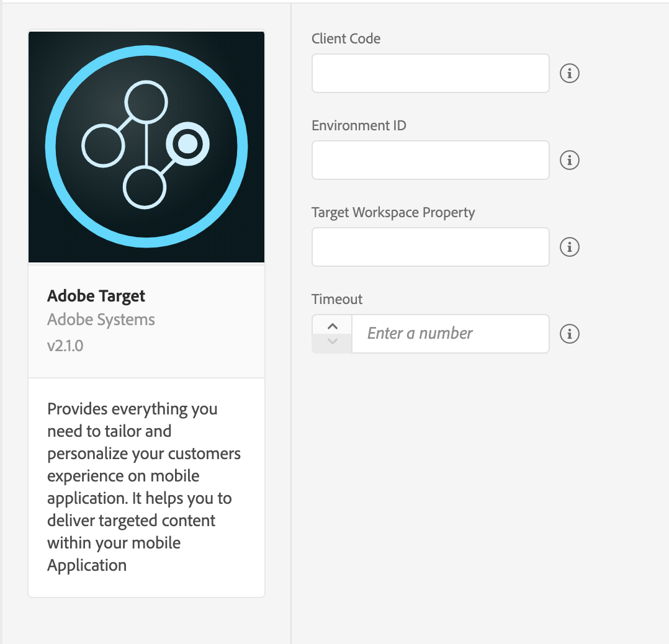
Task: Click the 'Adobe Target' extension title
Action: (96, 296)
